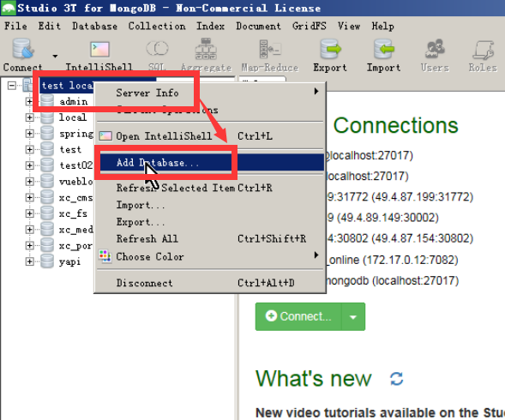Open the Connect toolbar dropdown arrow

click(x=55, y=56)
